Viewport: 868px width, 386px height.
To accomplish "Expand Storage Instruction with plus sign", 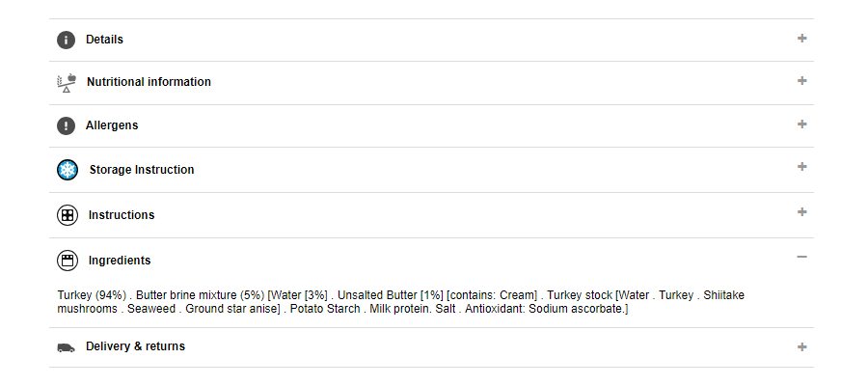I will (801, 167).
